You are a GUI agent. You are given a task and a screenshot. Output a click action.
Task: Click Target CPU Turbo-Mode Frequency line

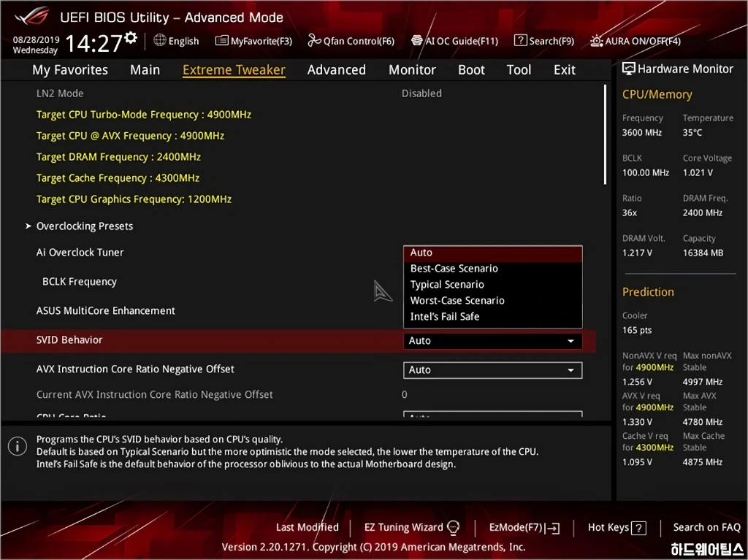[144, 115]
